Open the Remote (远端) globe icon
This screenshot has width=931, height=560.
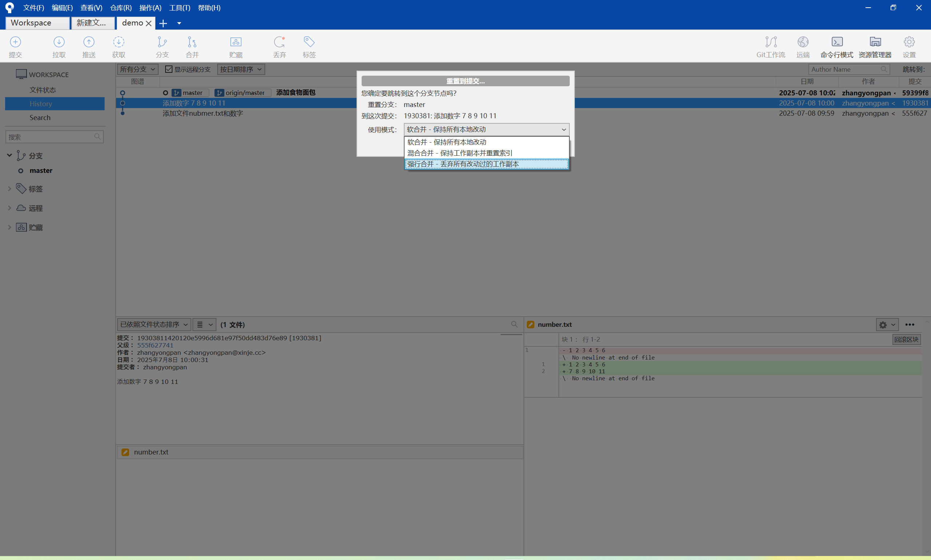tap(803, 41)
